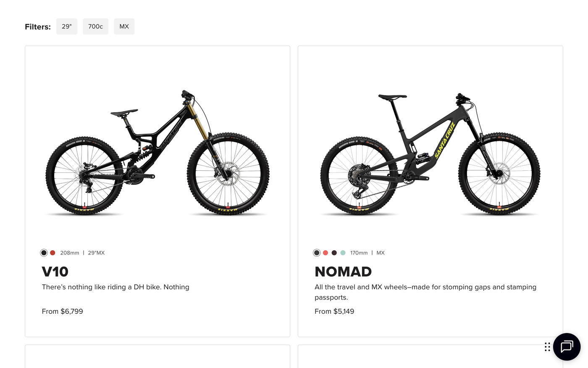The image size is (588, 368).
Task: Click the NOMAD bike photo
Action: point(430,154)
